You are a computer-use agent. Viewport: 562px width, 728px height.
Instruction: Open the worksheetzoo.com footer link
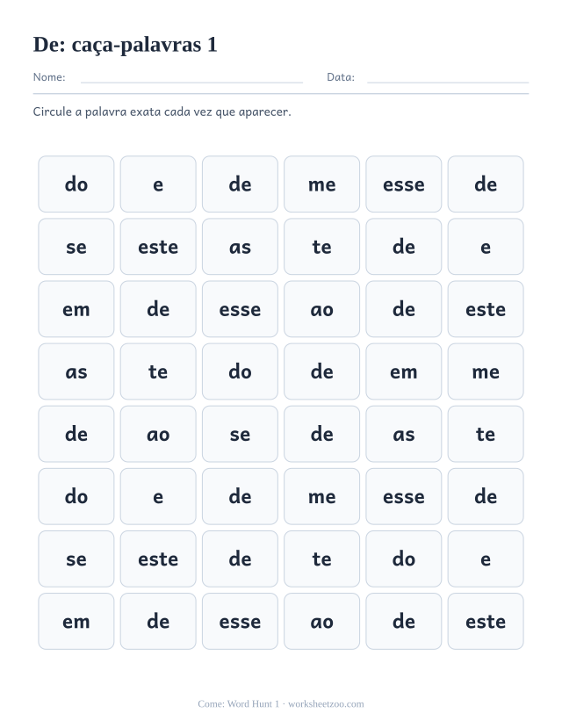coord(326,704)
